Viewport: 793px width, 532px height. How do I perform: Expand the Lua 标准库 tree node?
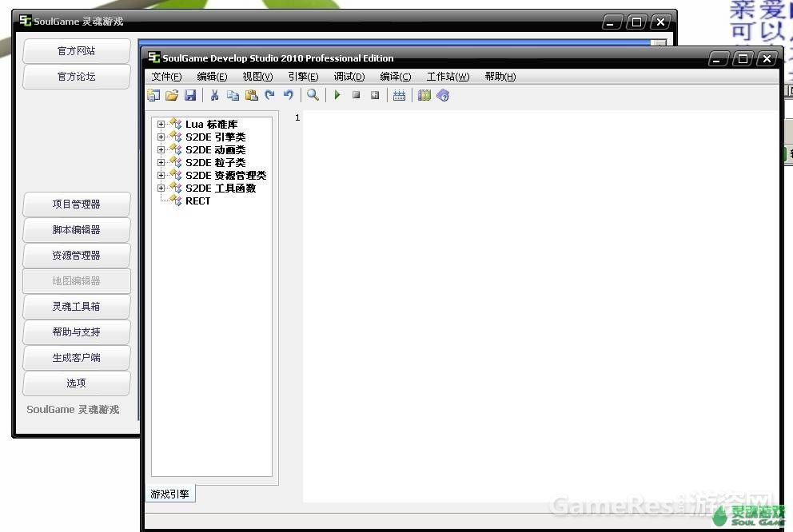(161, 125)
